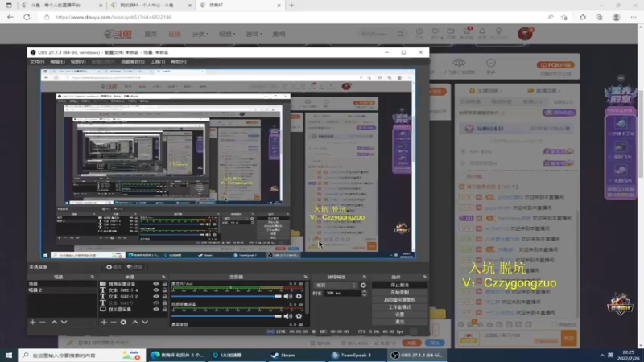Move scene up in Scenes panel

(54, 323)
